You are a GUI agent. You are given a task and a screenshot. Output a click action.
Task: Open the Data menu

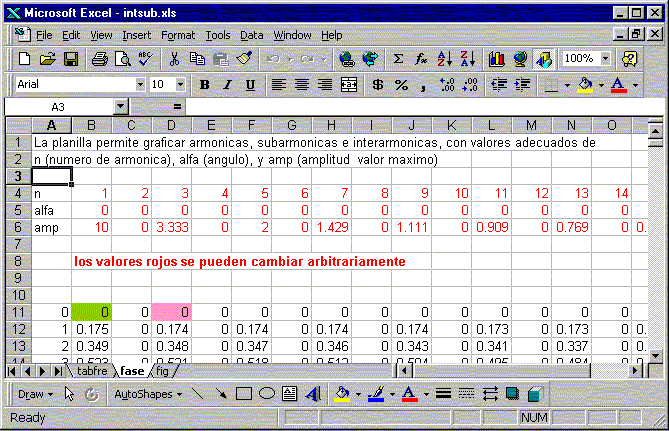click(251, 35)
